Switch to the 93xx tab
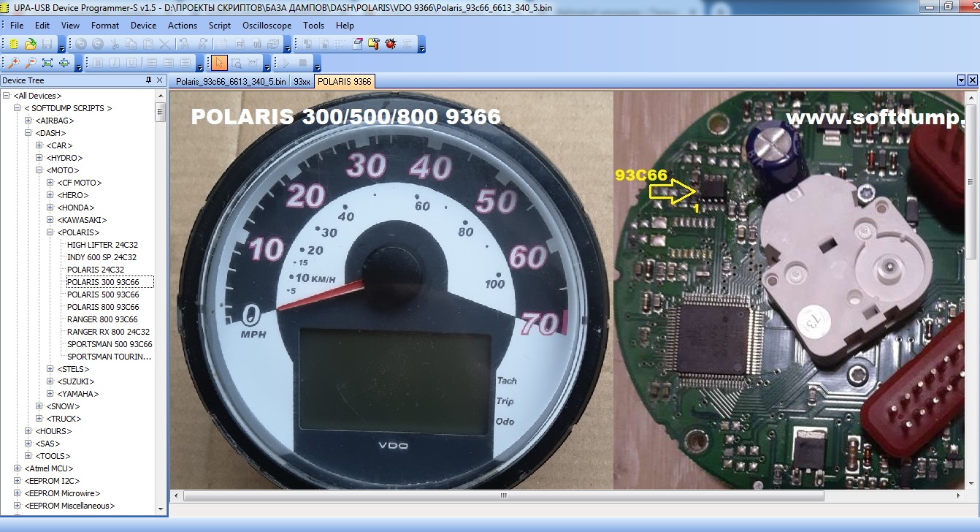The height and width of the screenshot is (532, 980). pyautogui.click(x=302, y=82)
